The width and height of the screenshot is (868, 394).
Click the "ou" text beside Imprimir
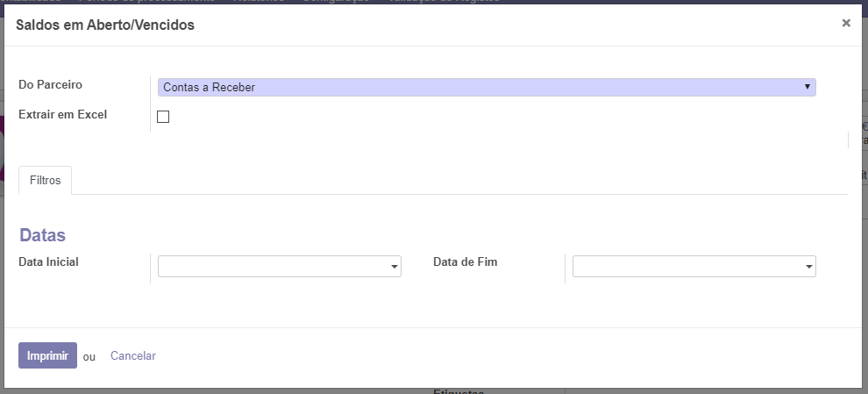point(89,356)
